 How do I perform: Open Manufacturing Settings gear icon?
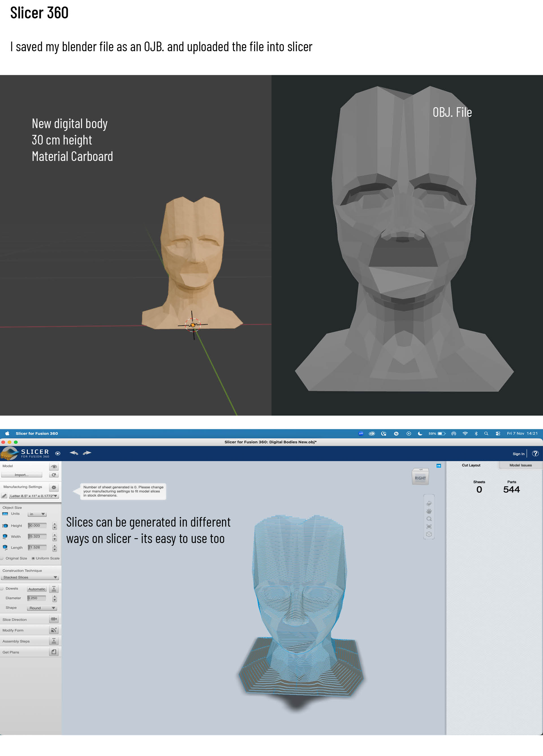pos(54,487)
